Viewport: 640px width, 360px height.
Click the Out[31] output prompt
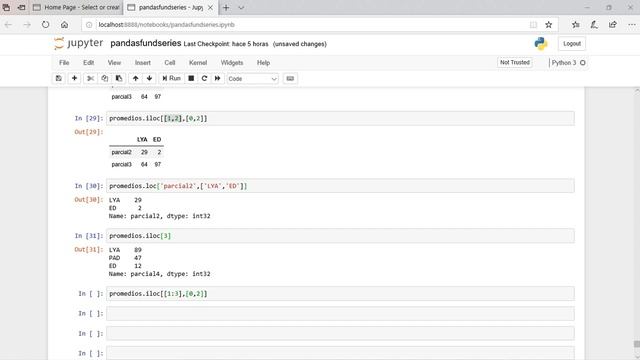click(89, 249)
